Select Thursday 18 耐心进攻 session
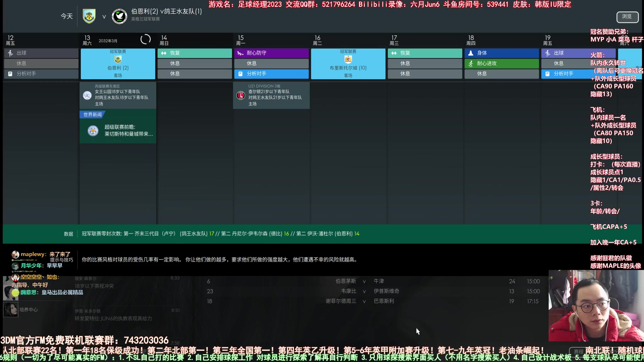Viewport: 644px width, 362px height. click(x=502, y=63)
